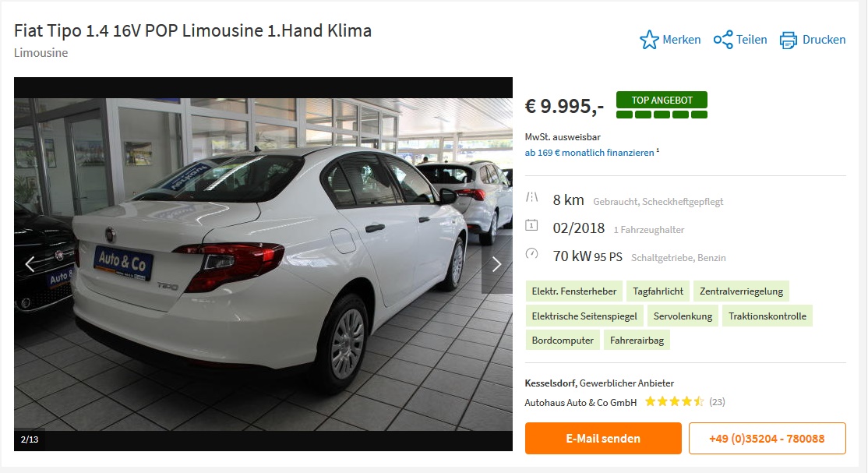Click the Bordcomputer feature tag
Viewport: 868px width, 473px height.
(563, 340)
